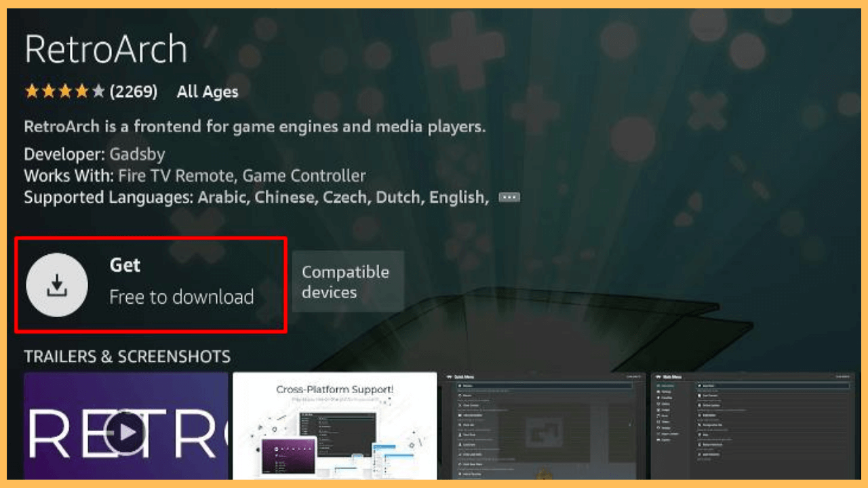Open the Cross-Platform Support screenshot

tap(334, 427)
